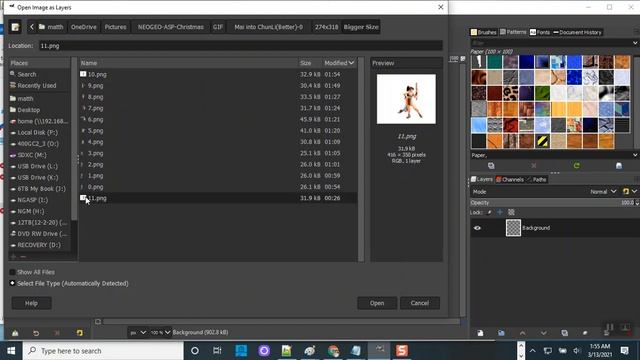Click the raise layer up arrow
This screenshot has height=360, width=640.
click(x=522, y=333)
